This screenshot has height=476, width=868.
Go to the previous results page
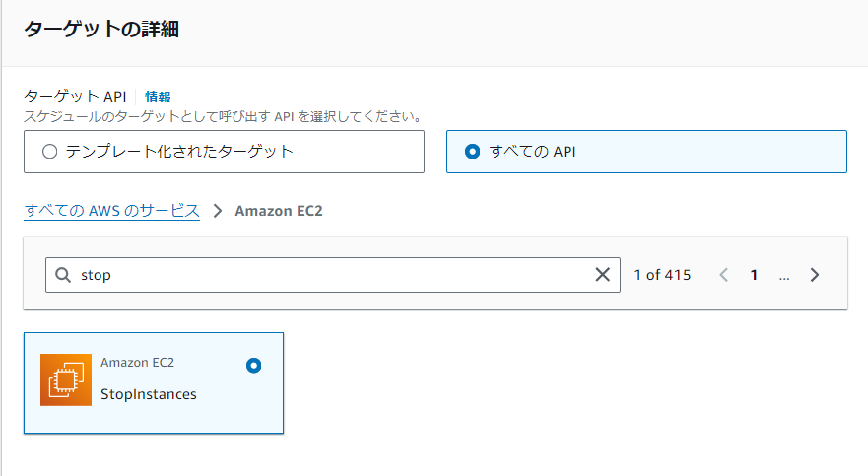pyautogui.click(x=723, y=275)
